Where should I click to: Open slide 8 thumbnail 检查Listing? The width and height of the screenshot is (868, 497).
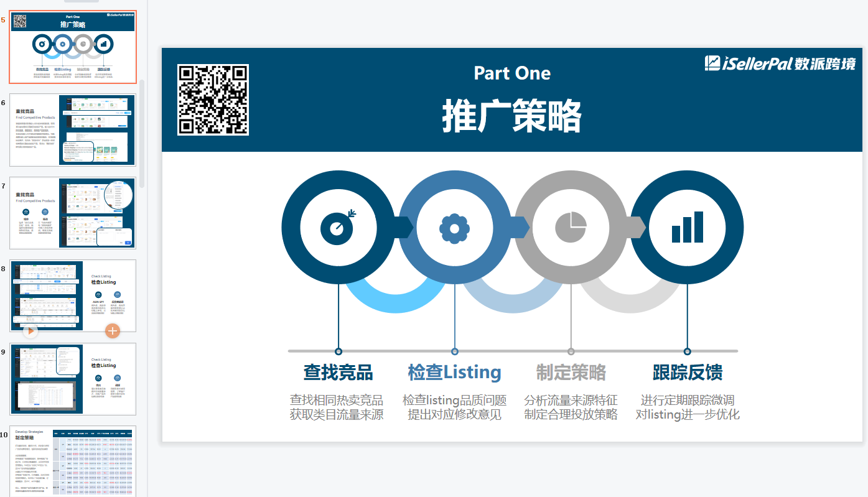pyautogui.click(x=73, y=295)
